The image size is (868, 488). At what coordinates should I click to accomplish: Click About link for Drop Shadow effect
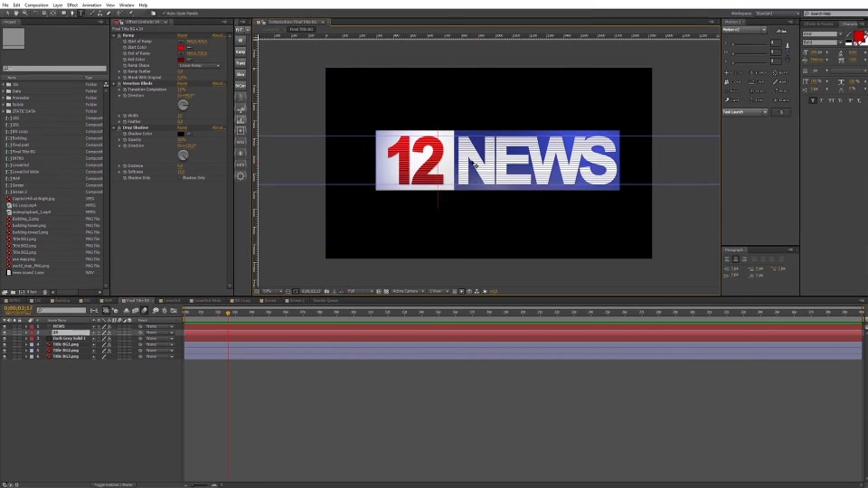pos(219,127)
